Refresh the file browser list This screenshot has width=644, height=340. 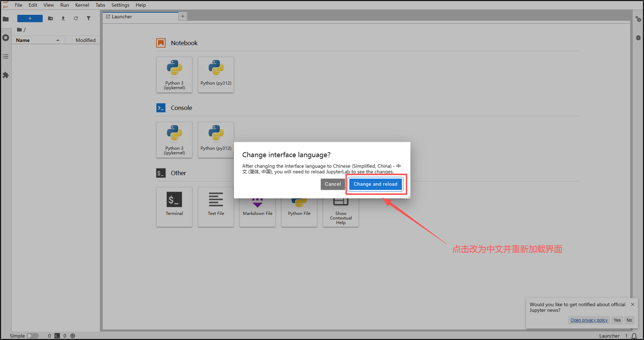coord(76,19)
